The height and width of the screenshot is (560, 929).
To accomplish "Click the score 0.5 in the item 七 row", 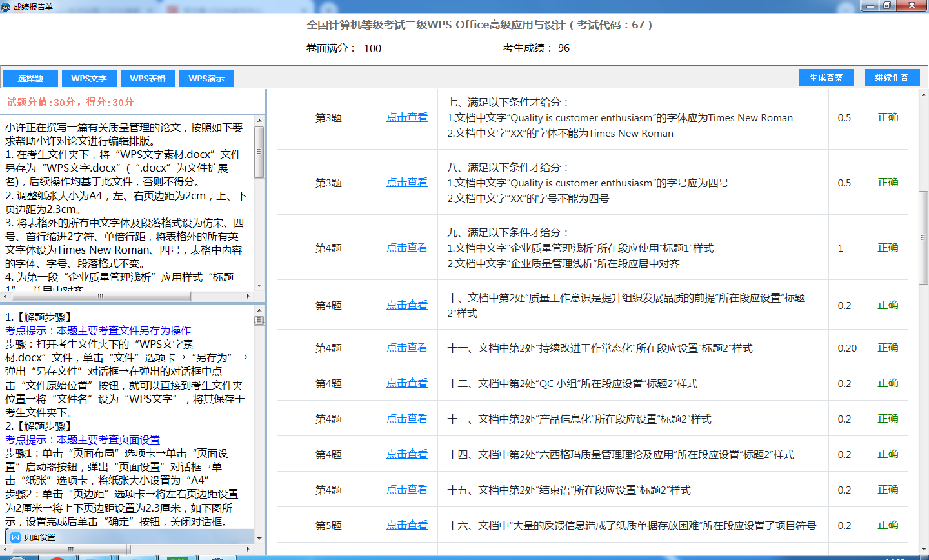I will tap(844, 117).
